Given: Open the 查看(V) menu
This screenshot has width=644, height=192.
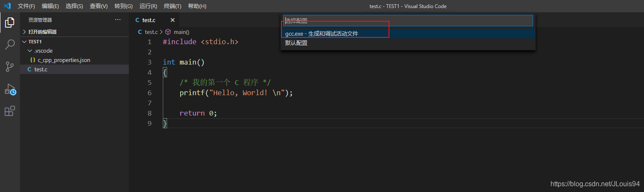Looking at the screenshot, I should point(99,6).
